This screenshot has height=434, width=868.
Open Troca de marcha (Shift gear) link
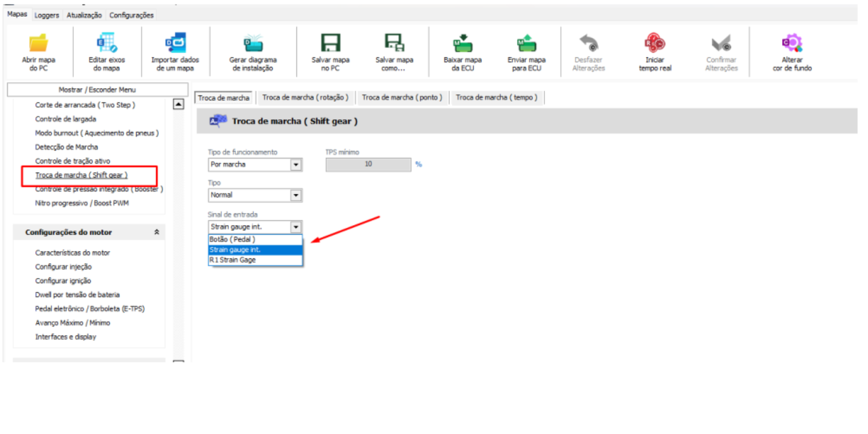point(81,175)
